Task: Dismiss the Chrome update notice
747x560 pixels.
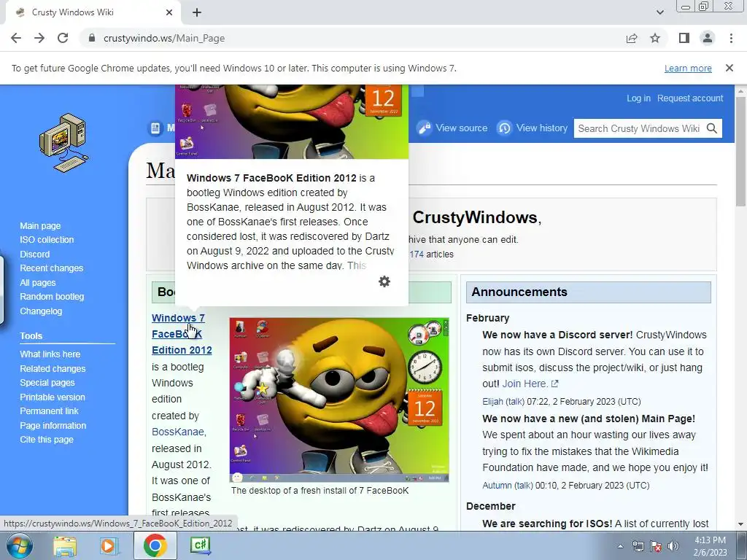Action: (x=729, y=68)
